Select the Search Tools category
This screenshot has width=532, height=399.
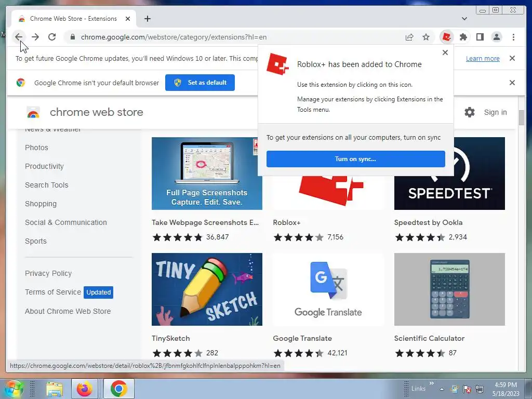46,185
